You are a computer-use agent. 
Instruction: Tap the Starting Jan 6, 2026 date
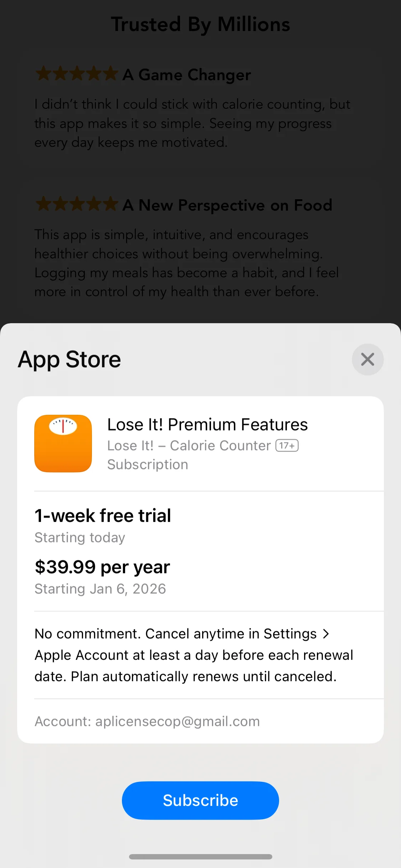point(100,589)
